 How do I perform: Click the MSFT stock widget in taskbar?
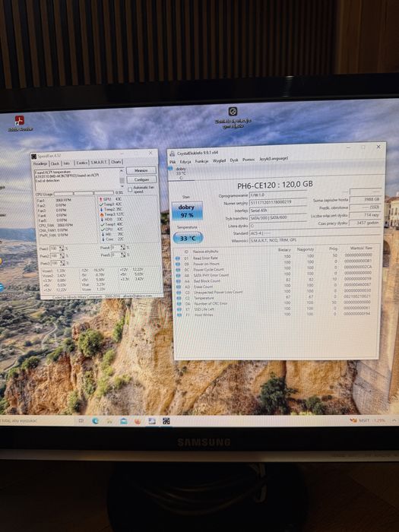click(369, 420)
